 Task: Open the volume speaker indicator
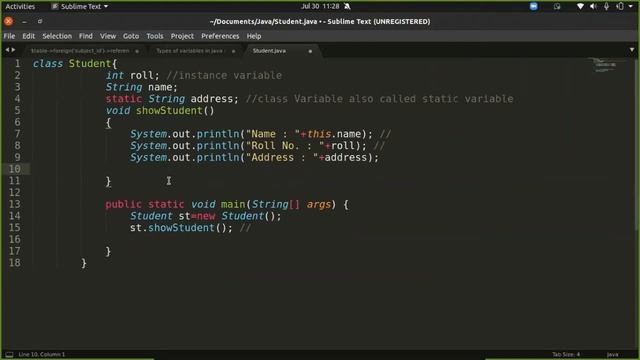593,7
